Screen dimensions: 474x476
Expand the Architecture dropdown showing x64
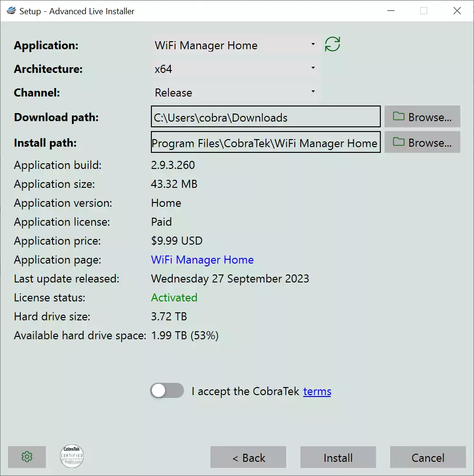pyautogui.click(x=235, y=69)
